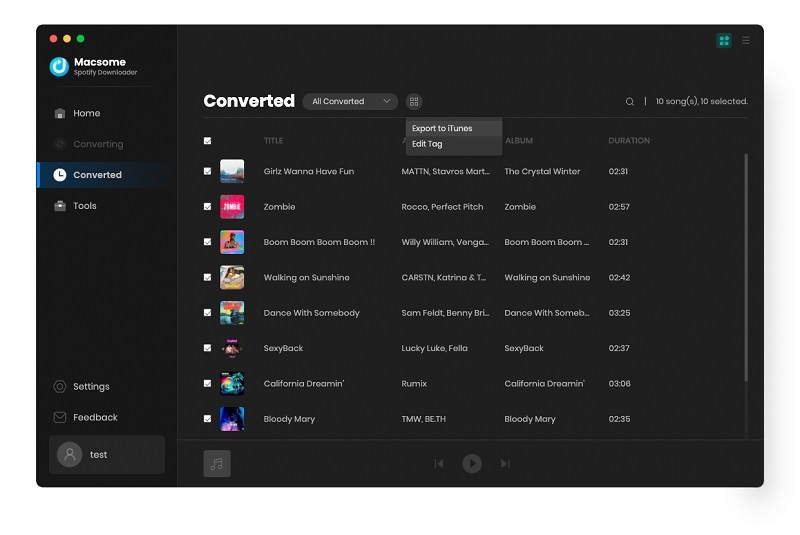
Task: Uncheck Boom Boom Boom Boom checkbox
Action: (208, 242)
